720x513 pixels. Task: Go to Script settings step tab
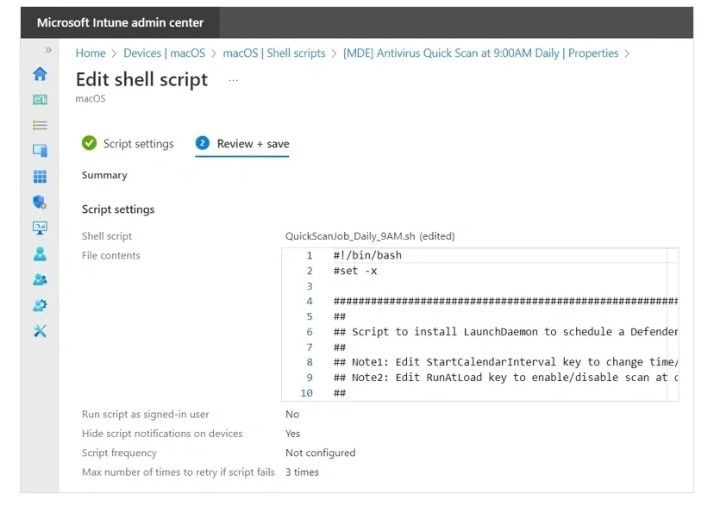(x=128, y=144)
